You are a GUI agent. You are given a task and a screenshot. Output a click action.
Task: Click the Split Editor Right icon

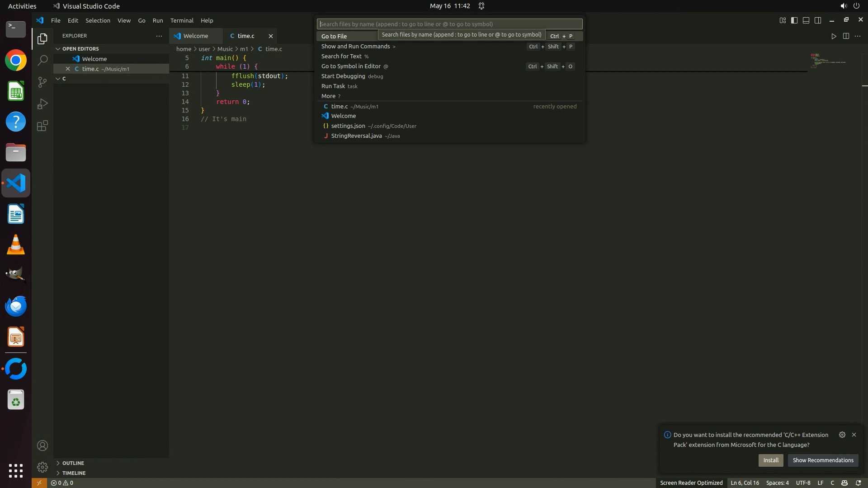846,36
